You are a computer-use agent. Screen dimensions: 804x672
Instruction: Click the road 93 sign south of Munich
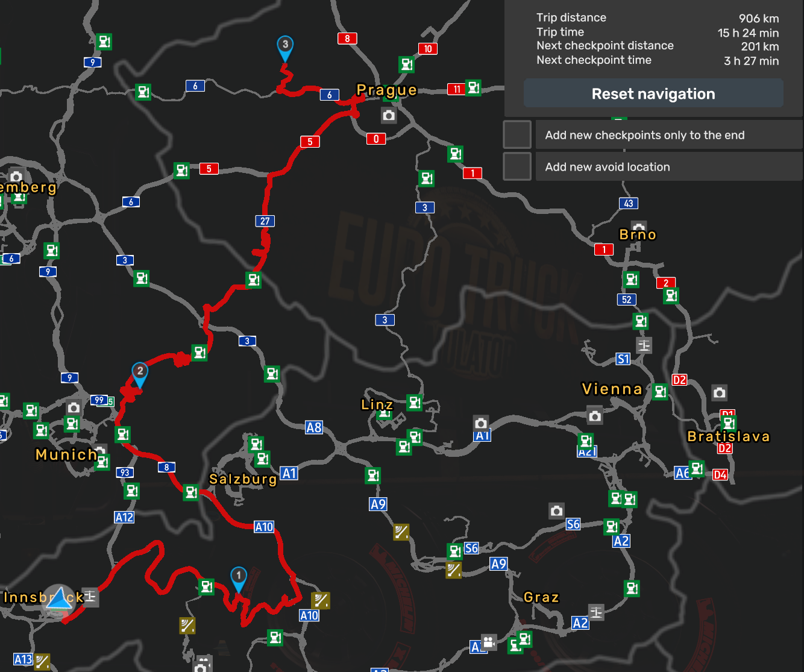click(x=125, y=473)
